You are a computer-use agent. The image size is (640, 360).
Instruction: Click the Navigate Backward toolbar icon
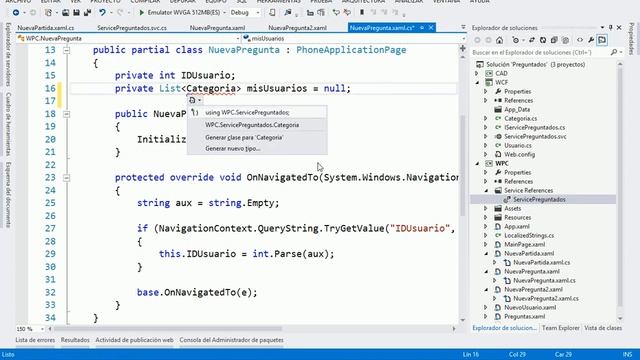tap(16, 13)
